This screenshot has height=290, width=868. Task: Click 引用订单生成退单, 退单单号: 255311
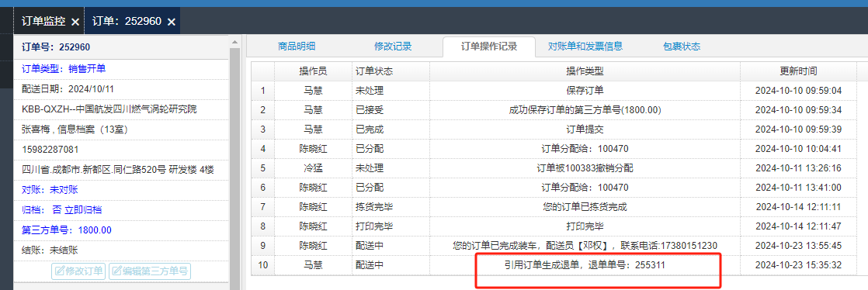[x=585, y=266]
